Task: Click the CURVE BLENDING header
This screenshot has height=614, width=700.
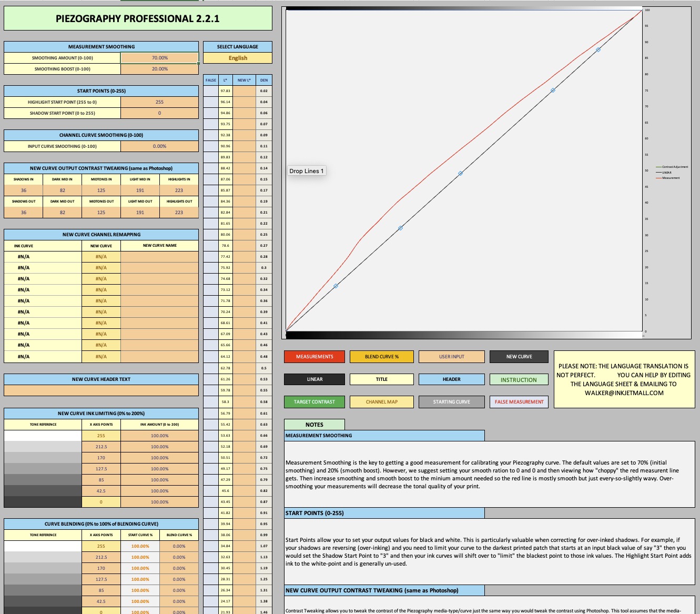Action: (x=102, y=524)
